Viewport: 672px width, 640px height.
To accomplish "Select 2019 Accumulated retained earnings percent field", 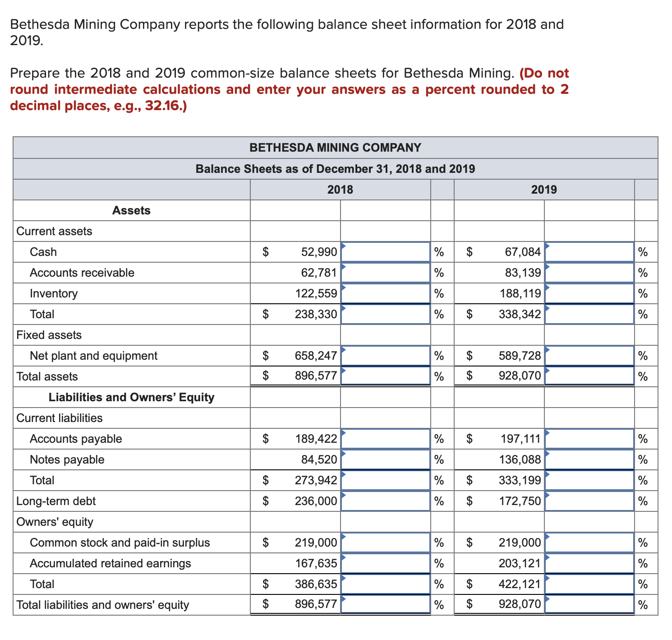I will pos(589,563).
